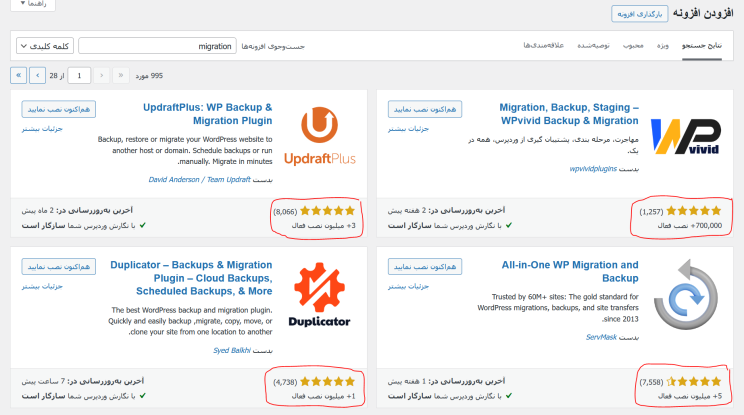
Task: Open more details for All-in-One WP Migration
Action: 408,286
